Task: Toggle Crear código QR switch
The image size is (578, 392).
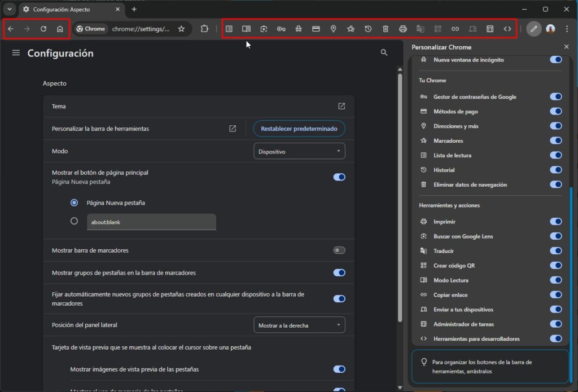Action: click(556, 265)
